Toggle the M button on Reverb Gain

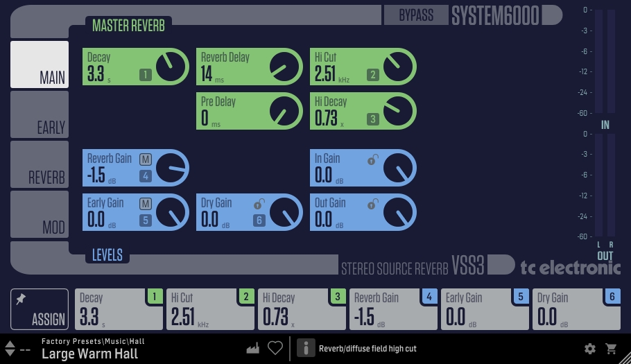coord(146,159)
